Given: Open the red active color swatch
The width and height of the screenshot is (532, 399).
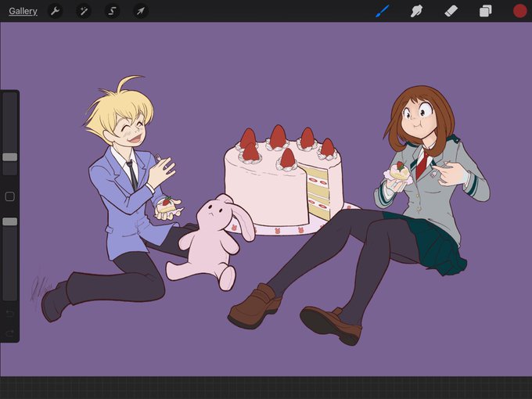Looking at the screenshot, I should [x=519, y=11].
